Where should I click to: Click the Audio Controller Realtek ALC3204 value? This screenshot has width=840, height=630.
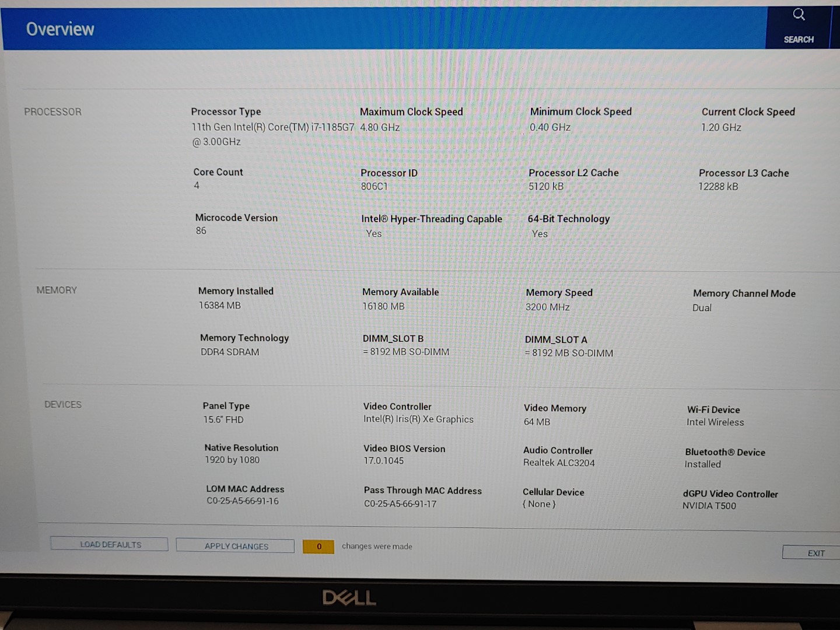(559, 463)
